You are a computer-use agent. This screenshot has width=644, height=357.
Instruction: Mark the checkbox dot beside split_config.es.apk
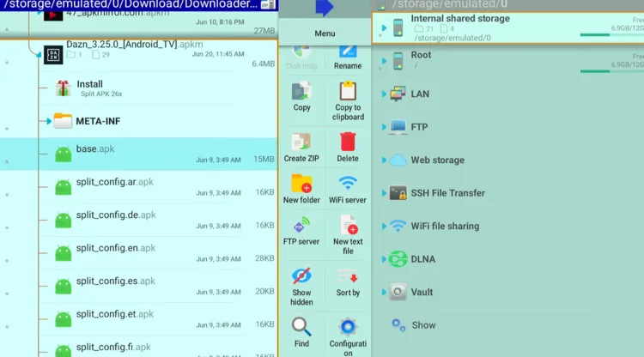(x=7, y=293)
